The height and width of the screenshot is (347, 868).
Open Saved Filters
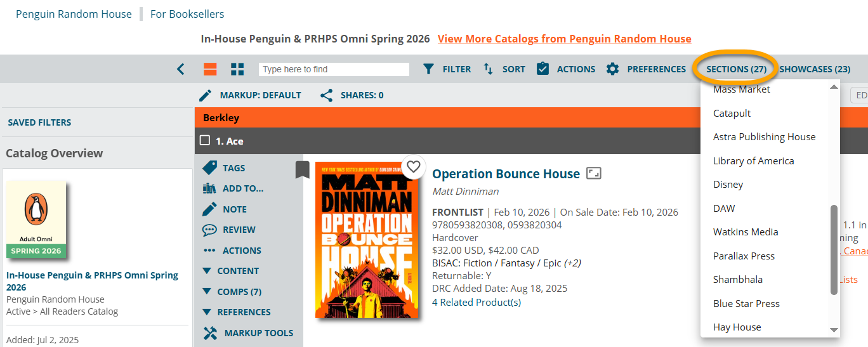coord(39,122)
